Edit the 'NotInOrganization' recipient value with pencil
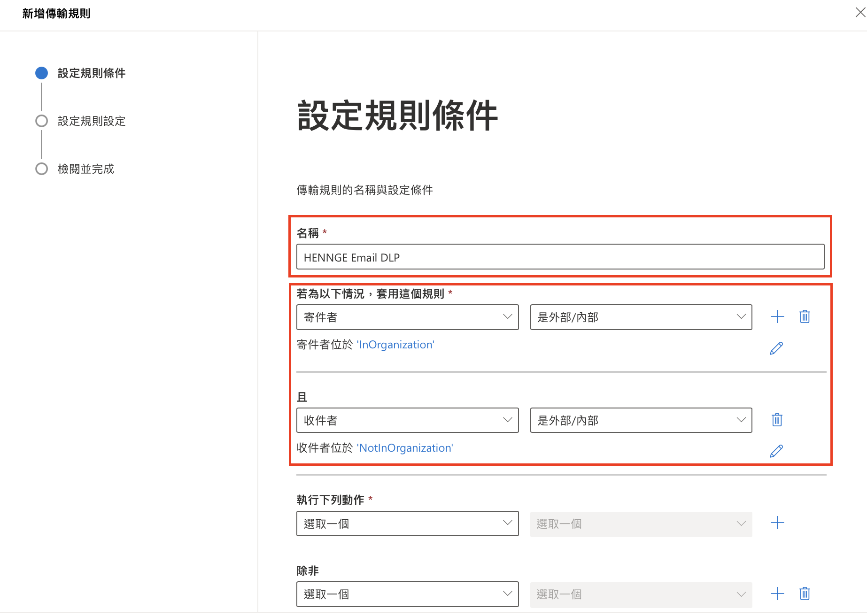867x616 pixels. tap(776, 451)
